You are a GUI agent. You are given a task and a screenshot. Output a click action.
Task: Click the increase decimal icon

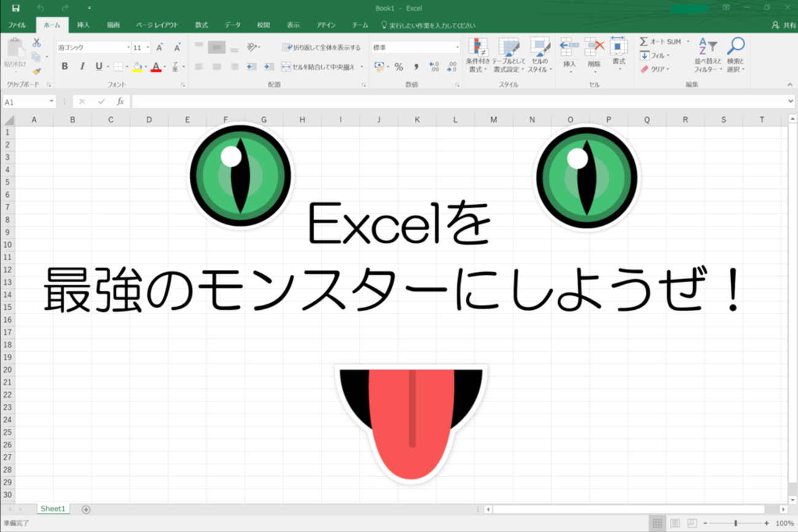pyautogui.click(x=434, y=66)
